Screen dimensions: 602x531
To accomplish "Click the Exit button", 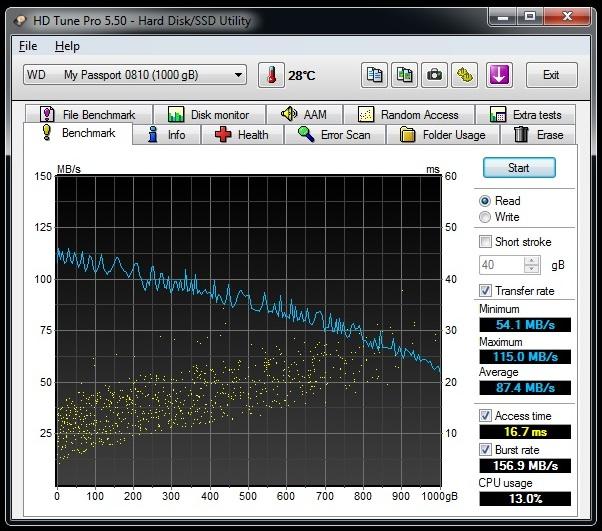I will [x=551, y=75].
